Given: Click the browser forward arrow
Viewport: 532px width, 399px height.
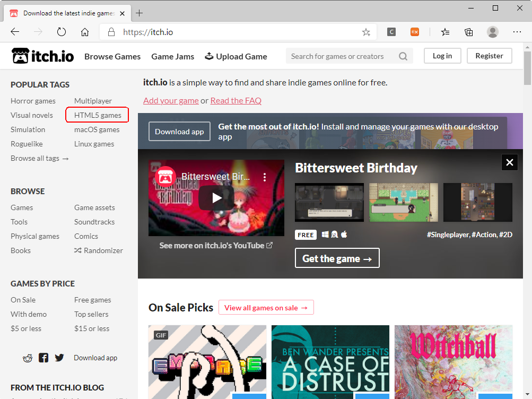Looking at the screenshot, I should click(x=38, y=32).
